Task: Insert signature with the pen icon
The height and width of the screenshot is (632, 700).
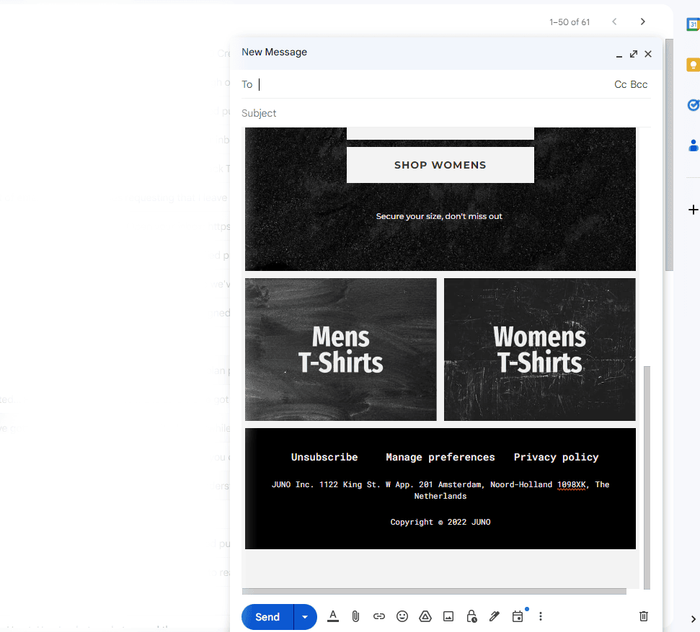Action: 494,616
